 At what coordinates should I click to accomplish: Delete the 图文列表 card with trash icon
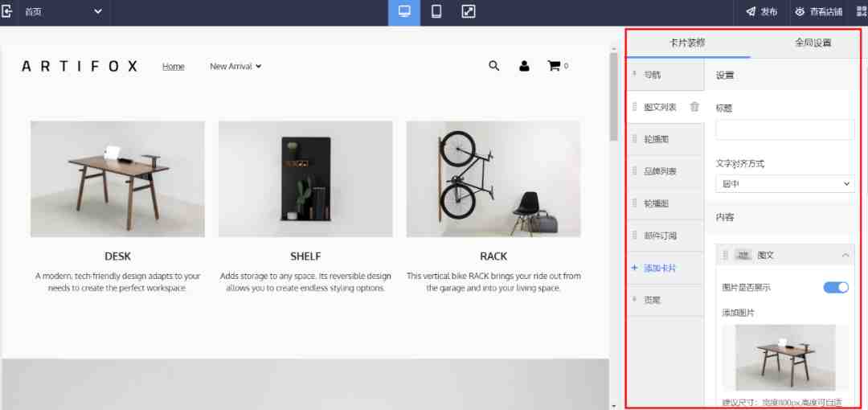click(x=694, y=107)
